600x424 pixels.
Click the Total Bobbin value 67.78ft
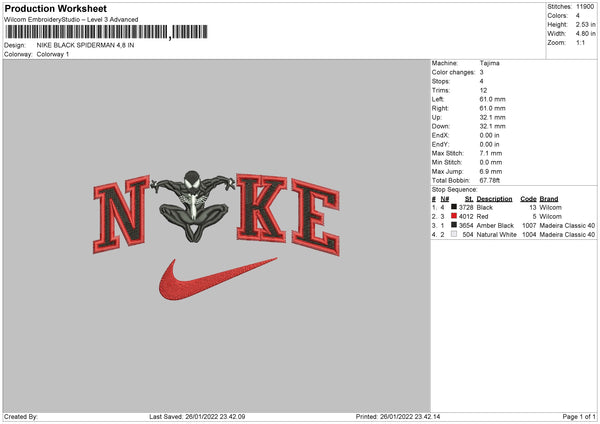click(490, 181)
